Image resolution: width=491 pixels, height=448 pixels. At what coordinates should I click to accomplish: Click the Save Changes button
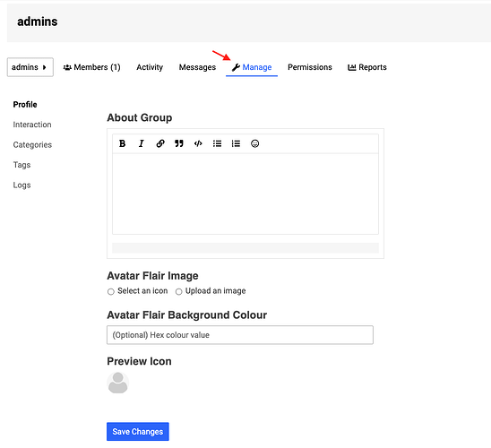(x=138, y=431)
